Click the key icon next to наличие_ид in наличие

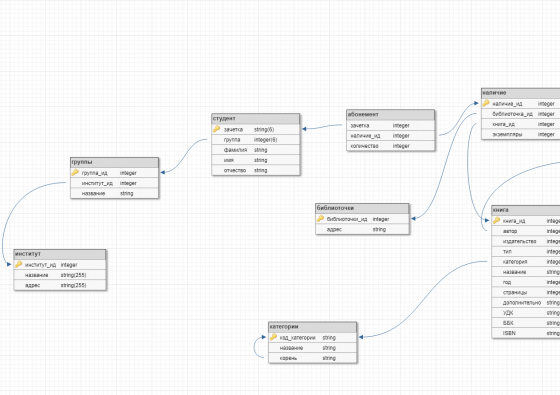tap(486, 103)
